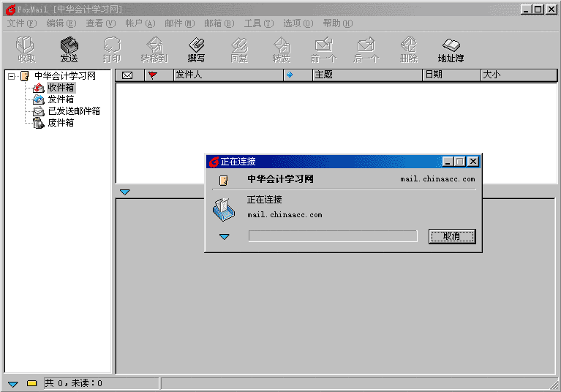Open the 废件箱 trash folder
Screen dimensions: 561x392
(x=61, y=123)
